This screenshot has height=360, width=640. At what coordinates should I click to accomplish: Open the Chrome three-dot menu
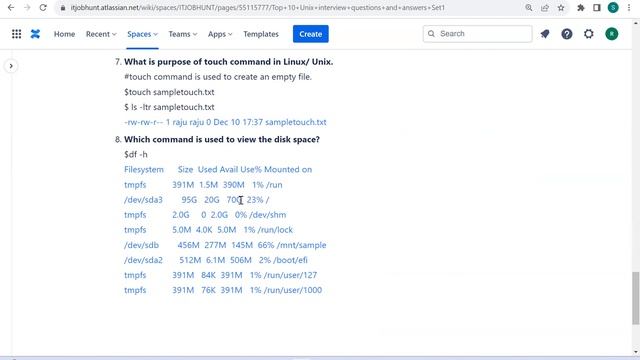pos(629,8)
